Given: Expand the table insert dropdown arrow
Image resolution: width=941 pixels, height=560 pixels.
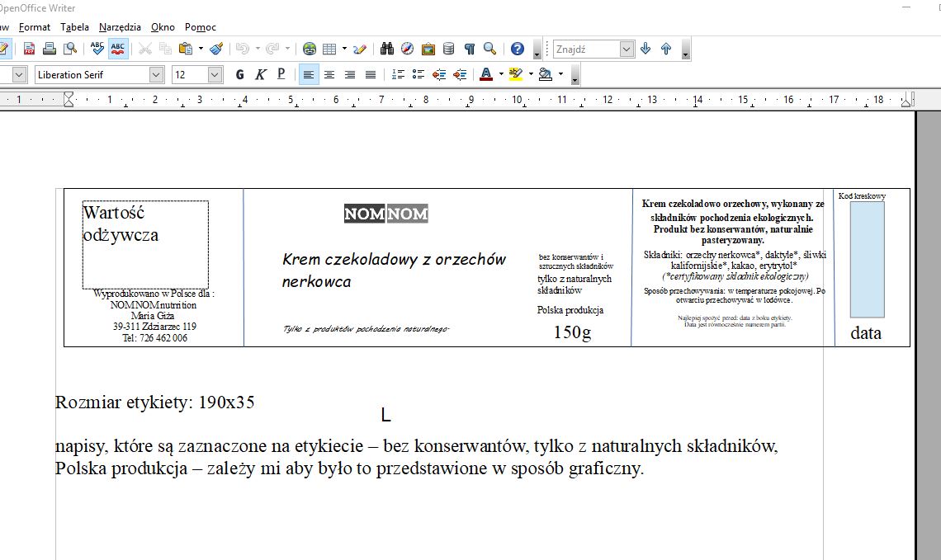Looking at the screenshot, I should click(x=343, y=49).
